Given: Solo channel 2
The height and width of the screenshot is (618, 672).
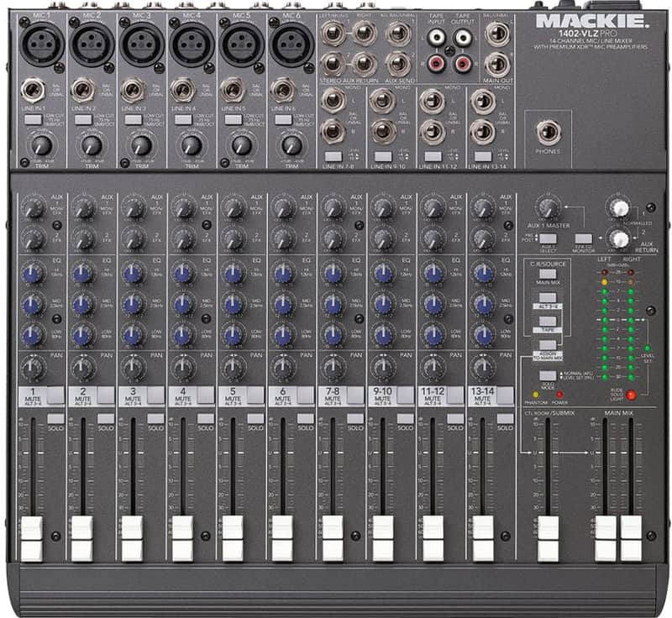Looking at the screenshot, I should point(106,418).
